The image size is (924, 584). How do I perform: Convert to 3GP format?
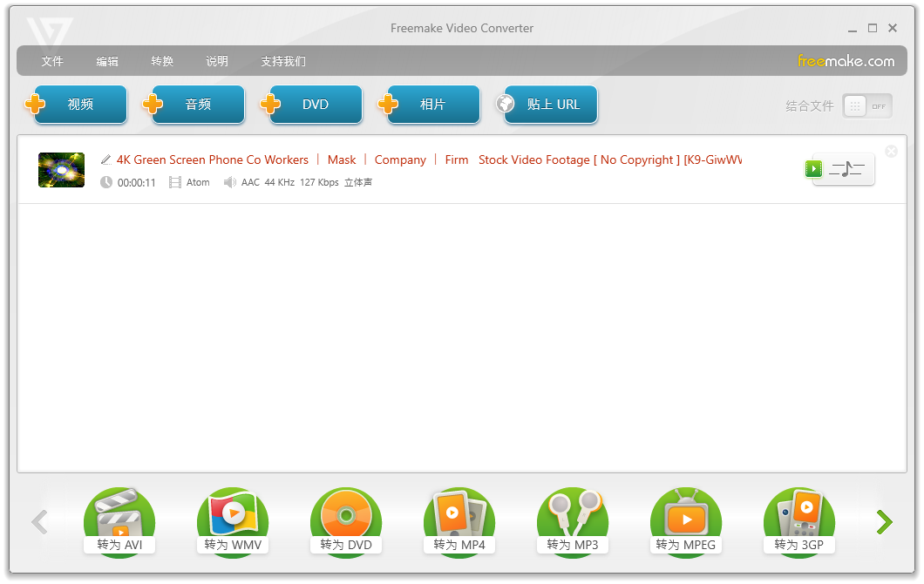[x=799, y=522]
